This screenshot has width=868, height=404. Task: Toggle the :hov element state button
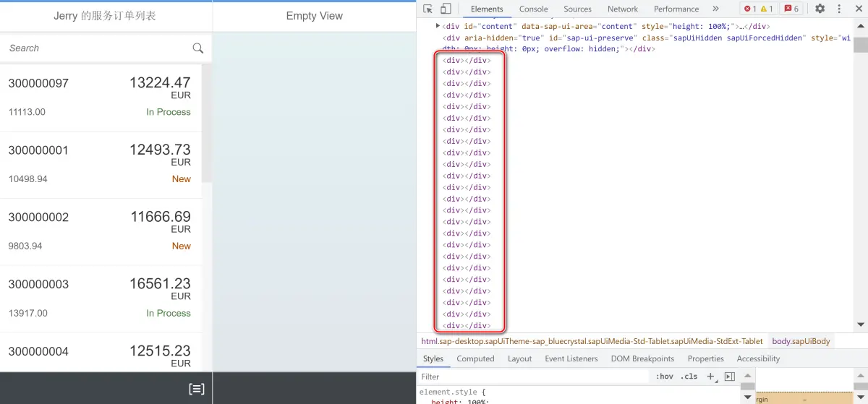pos(664,377)
